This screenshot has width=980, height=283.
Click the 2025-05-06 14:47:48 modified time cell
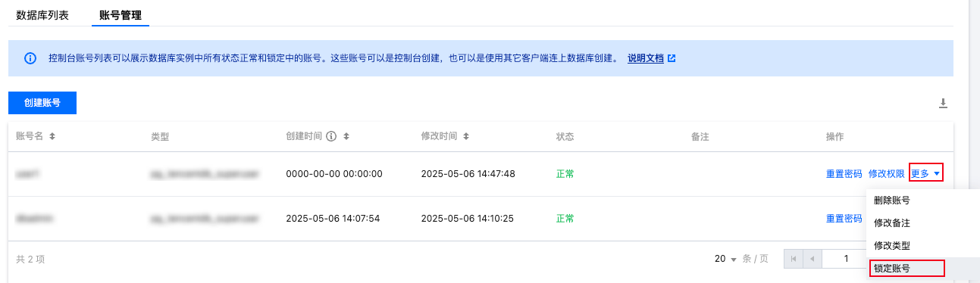[x=468, y=174]
